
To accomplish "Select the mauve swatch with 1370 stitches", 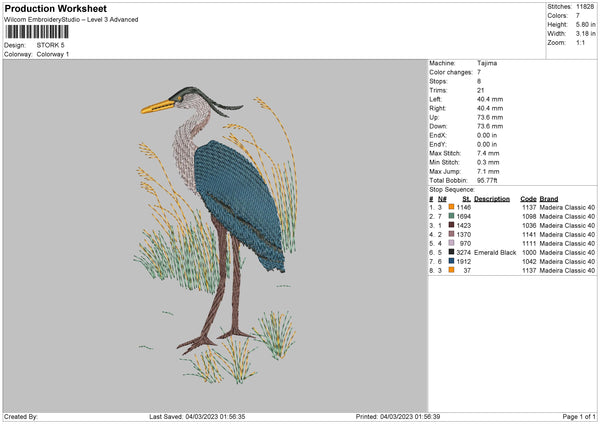I will click(453, 234).
